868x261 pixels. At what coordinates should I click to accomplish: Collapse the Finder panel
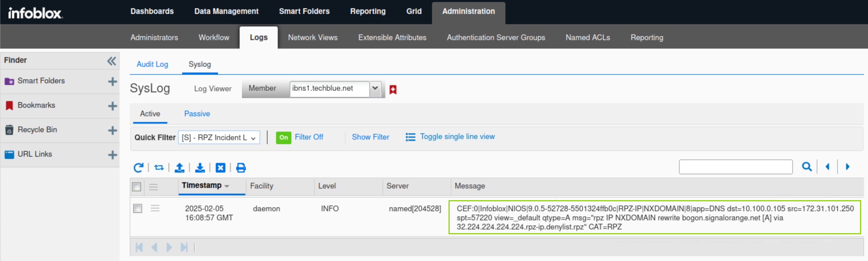(112, 61)
